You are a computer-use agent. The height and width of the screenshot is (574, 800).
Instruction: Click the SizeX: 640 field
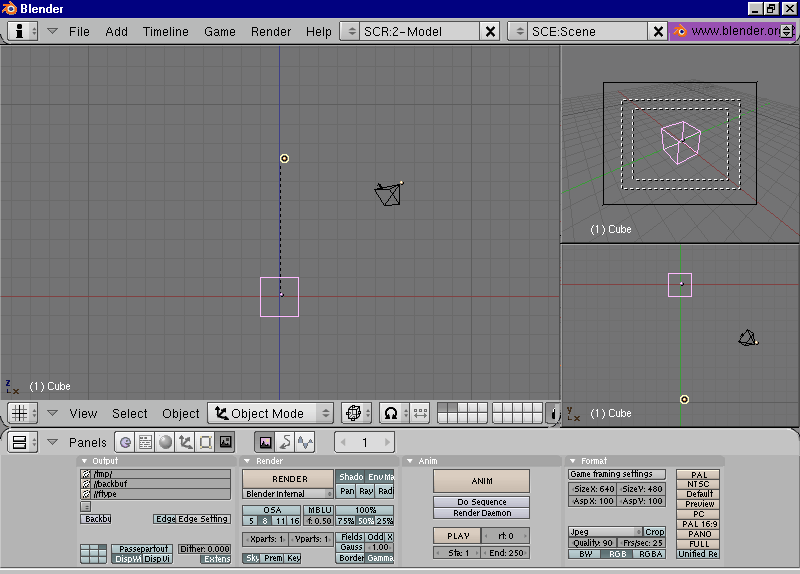[x=592, y=489]
